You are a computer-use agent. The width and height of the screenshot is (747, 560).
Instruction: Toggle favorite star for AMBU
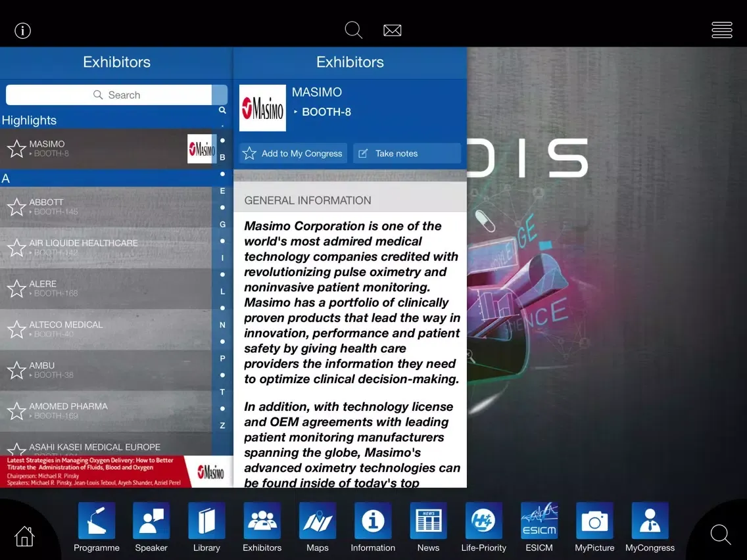pos(16,370)
